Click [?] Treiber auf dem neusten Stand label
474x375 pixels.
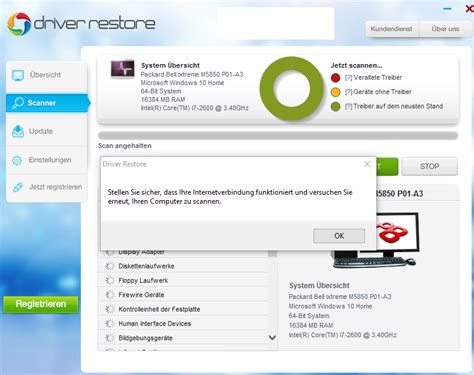pos(394,106)
